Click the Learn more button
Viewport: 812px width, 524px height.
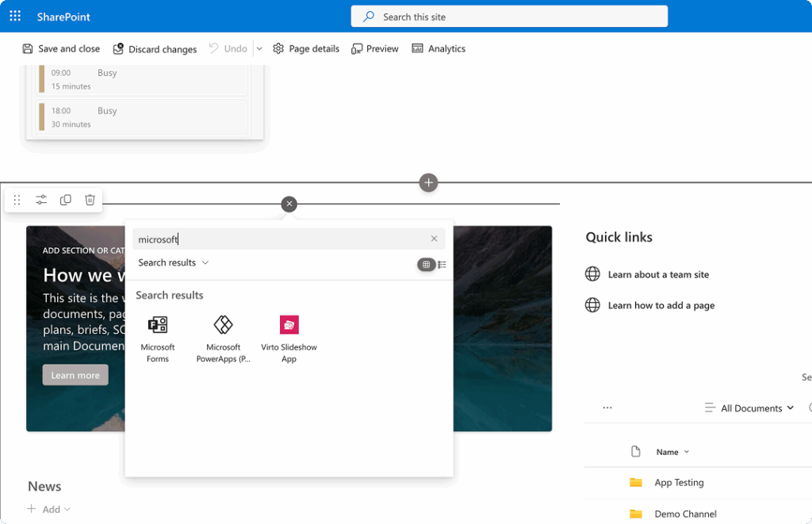pyautogui.click(x=75, y=374)
